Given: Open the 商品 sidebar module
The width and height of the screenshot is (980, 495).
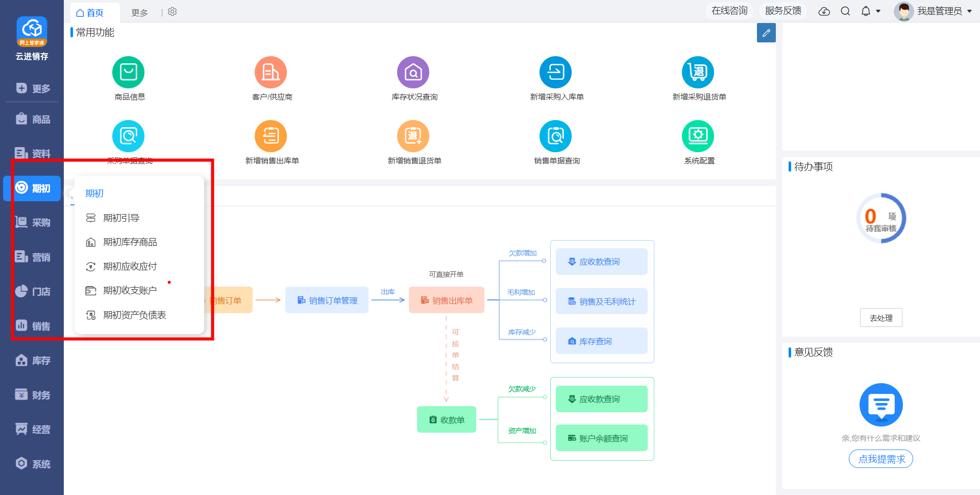Looking at the screenshot, I should (x=32, y=119).
